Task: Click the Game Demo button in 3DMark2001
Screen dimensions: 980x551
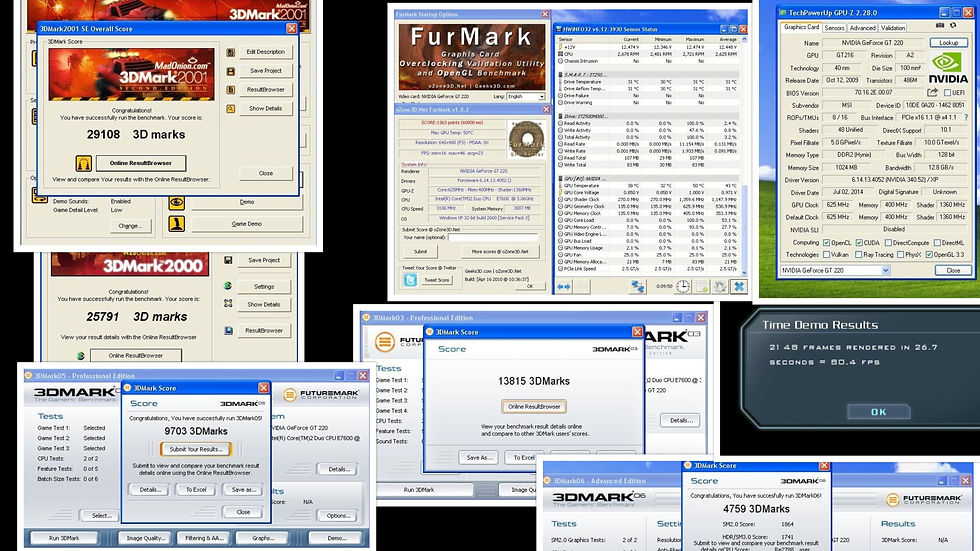Action: [247, 224]
